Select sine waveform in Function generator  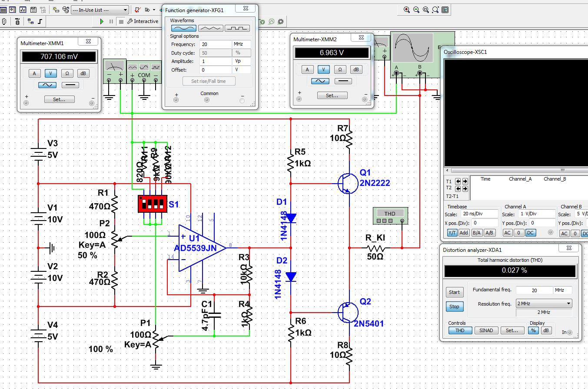(x=183, y=28)
